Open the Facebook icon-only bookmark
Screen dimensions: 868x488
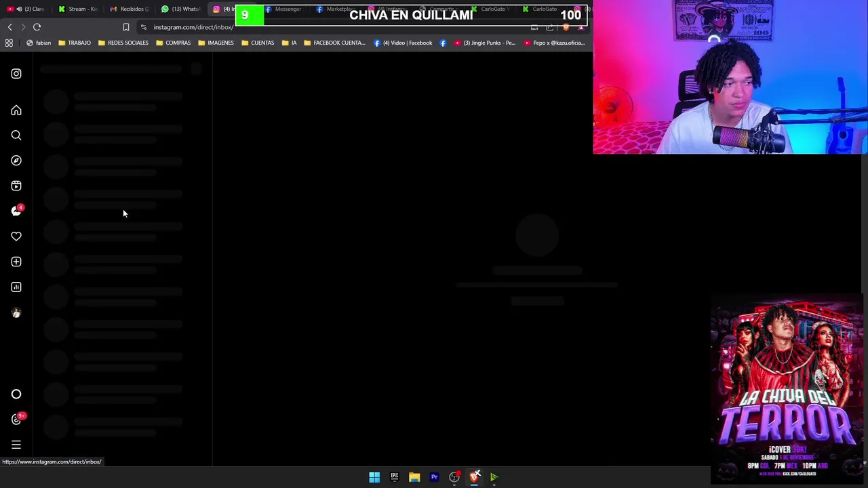point(443,43)
